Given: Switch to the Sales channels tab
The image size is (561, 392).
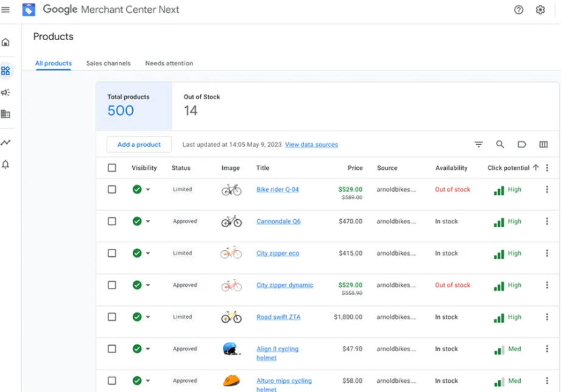Looking at the screenshot, I should (x=108, y=63).
